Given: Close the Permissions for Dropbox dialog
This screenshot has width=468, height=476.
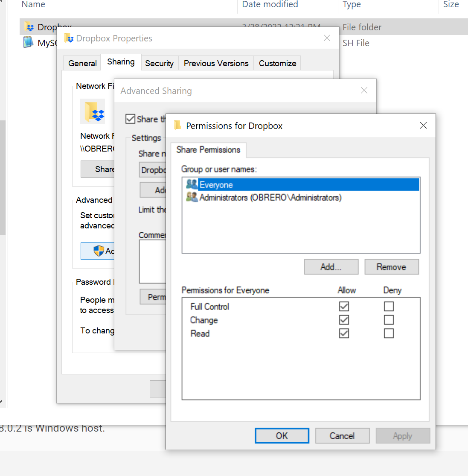Looking at the screenshot, I should pos(423,126).
